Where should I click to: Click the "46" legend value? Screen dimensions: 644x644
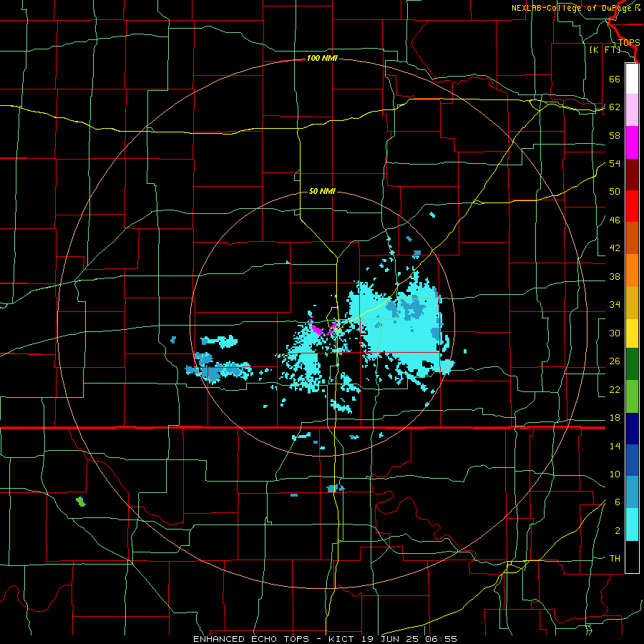click(x=615, y=220)
